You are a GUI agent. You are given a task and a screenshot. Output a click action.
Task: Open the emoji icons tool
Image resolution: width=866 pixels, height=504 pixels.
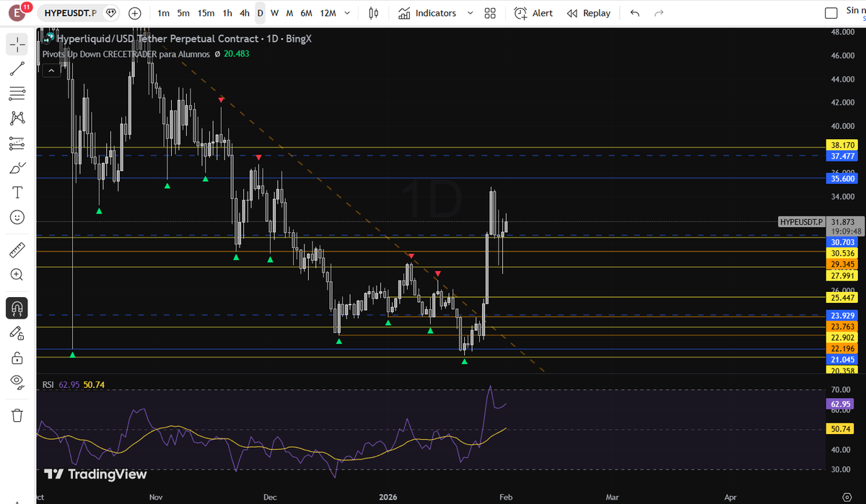tap(17, 216)
